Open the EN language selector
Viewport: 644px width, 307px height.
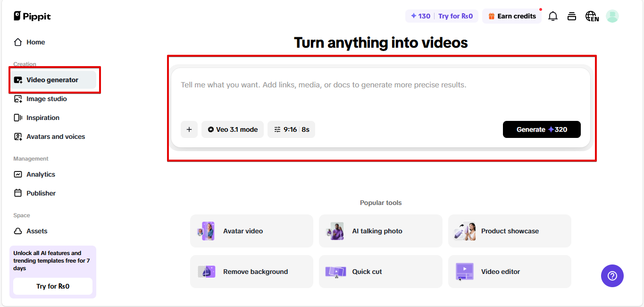point(591,16)
